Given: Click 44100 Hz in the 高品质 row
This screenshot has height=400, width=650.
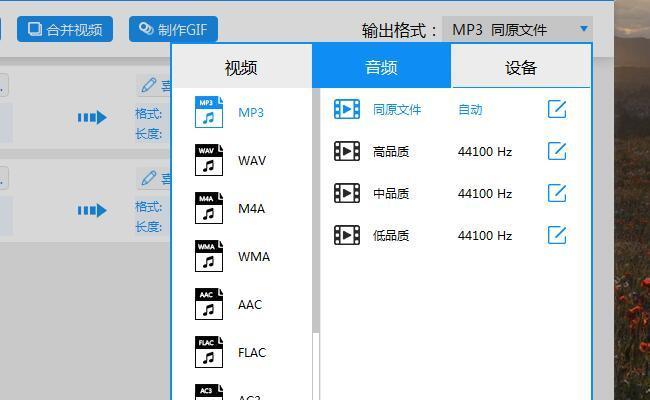Looking at the screenshot, I should (x=485, y=152).
